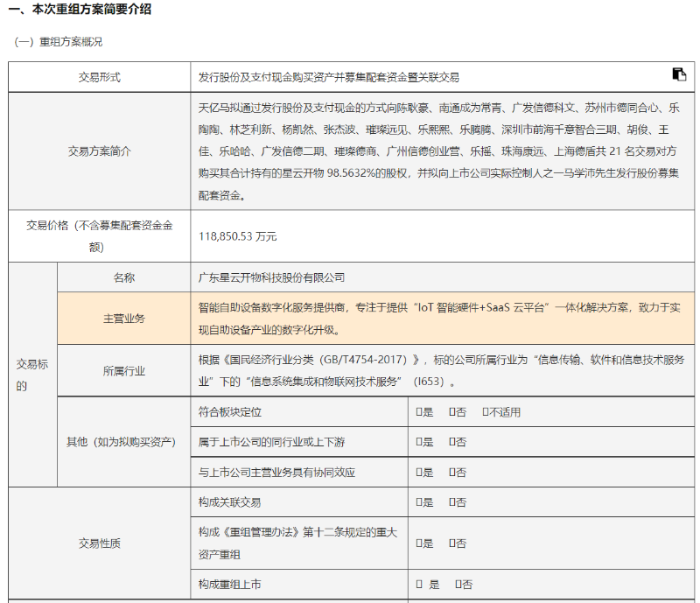The width and height of the screenshot is (700, 603).
Task: Tick 是 checkbox for 符合板块定位
Action: click(x=419, y=412)
